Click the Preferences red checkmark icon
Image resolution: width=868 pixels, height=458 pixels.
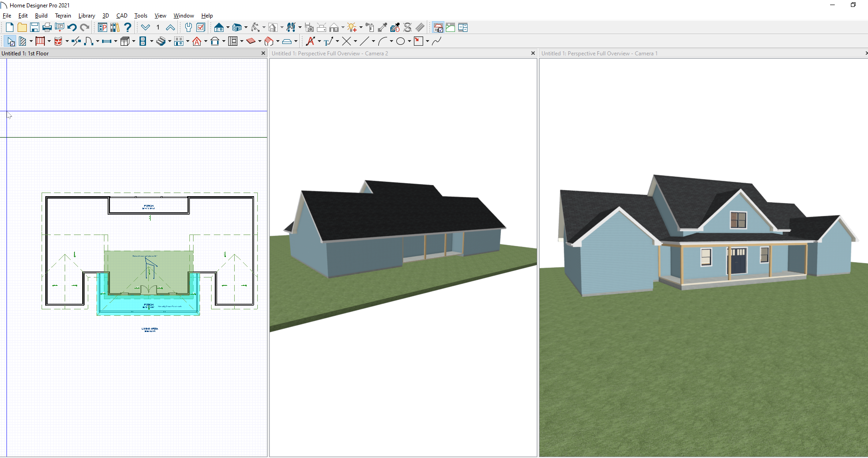coord(201,28)
